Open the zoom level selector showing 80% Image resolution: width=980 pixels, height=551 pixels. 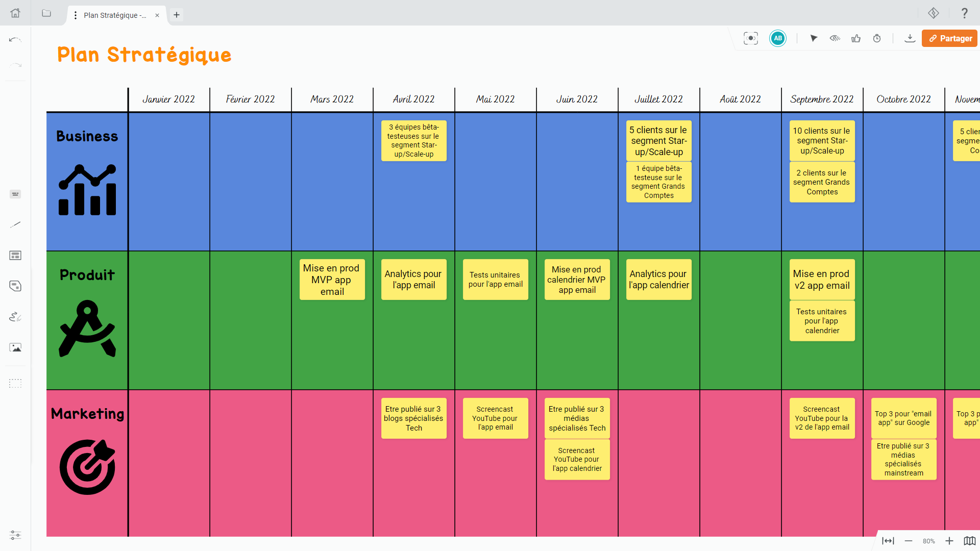928,541
